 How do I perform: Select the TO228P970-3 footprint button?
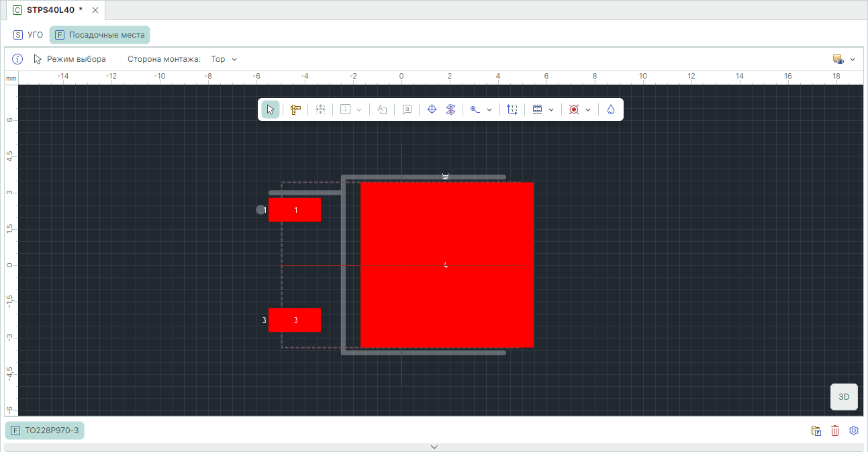click(45, 431)
